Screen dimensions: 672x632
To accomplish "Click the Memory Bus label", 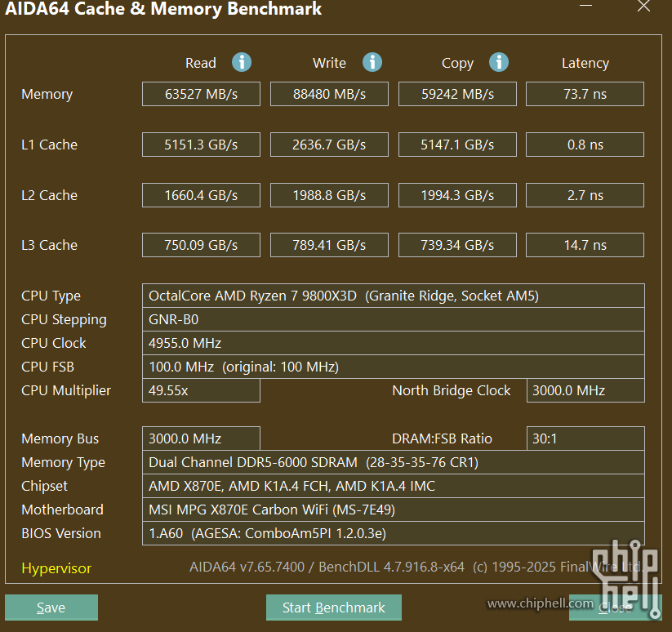I will click(x=60, y=438).
